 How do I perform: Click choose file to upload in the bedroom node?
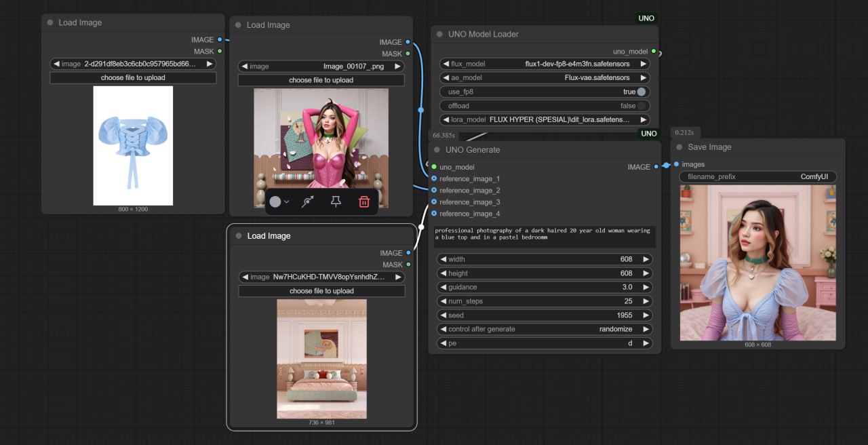pyautogui.click(x=321, y=291)
